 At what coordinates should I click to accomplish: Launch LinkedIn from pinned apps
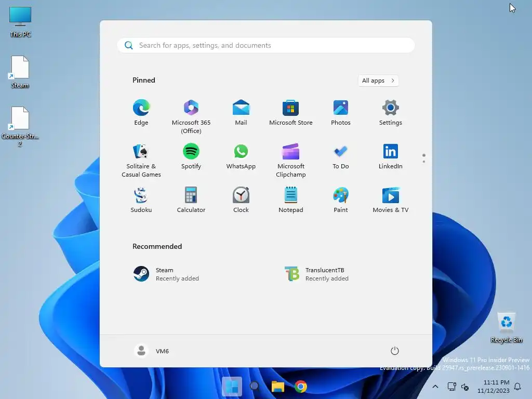click(391, 156)
